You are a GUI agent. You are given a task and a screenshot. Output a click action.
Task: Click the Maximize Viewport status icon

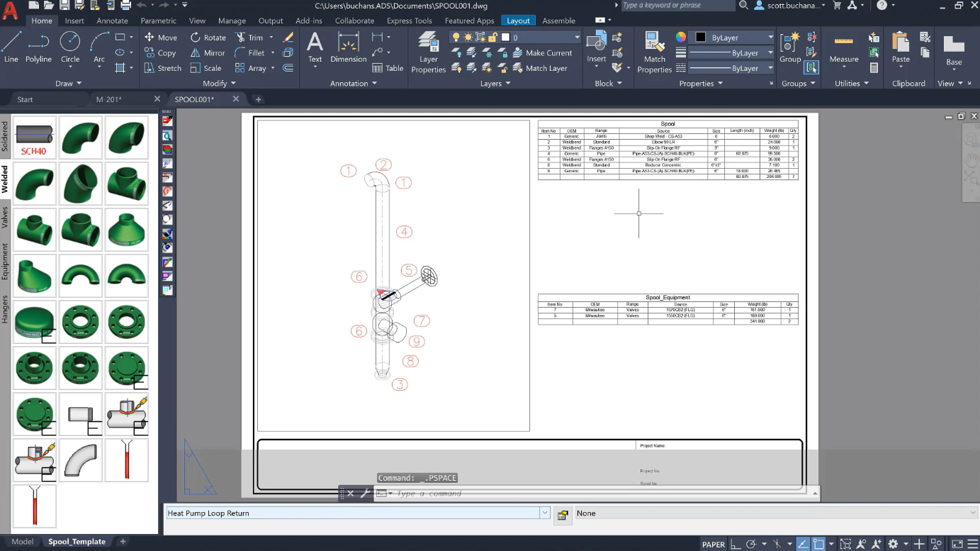click(x=845, y=544)
